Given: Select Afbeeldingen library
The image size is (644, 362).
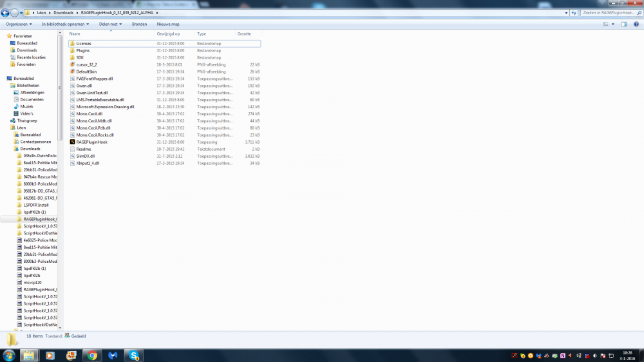Looking at the screenshot, I should (32, 93).
